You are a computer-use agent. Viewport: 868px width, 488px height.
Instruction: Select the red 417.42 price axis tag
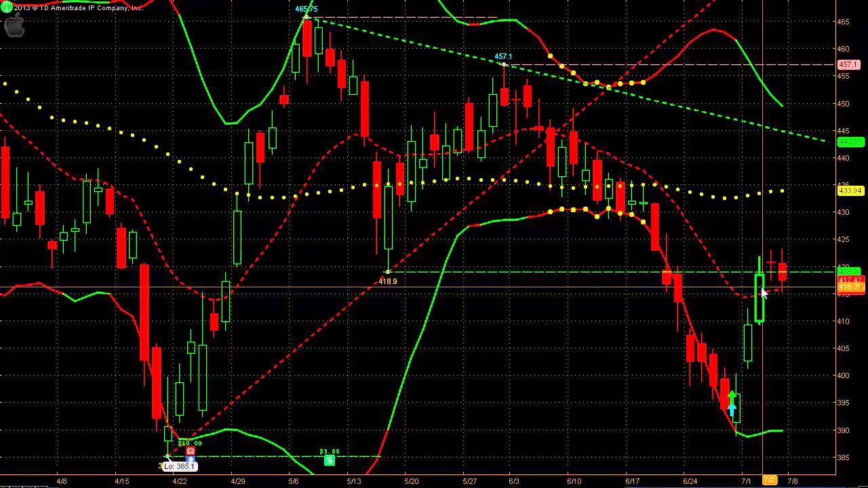click(x=850, y=280)
